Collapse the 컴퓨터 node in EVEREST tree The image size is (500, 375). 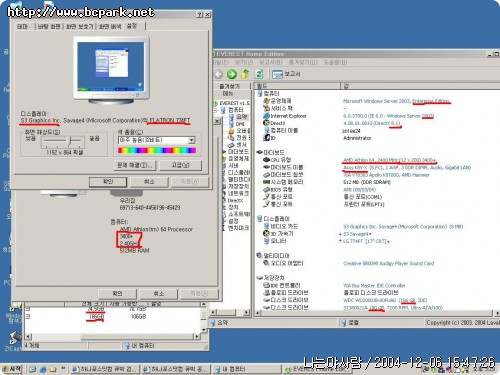pyautogui.click(x=216, y=110)
